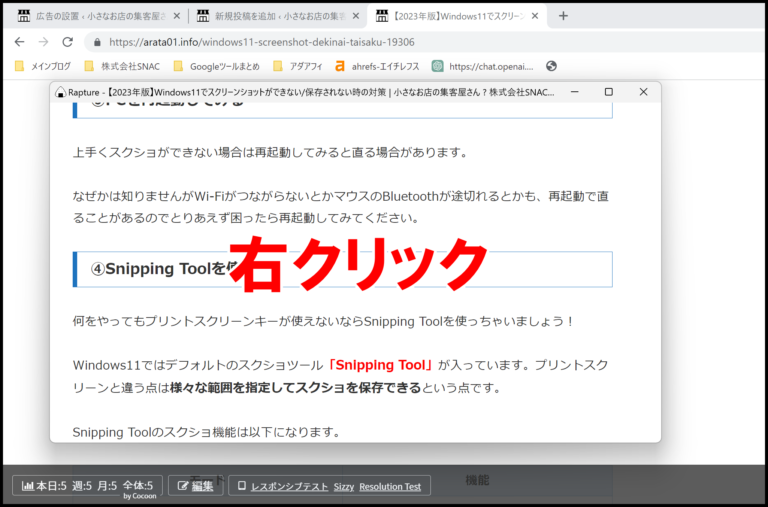Click the bold 様々な範囲を指定してスクショを保存できる text
This screenshot has height=507, width=768.
(x=295, y=388)
